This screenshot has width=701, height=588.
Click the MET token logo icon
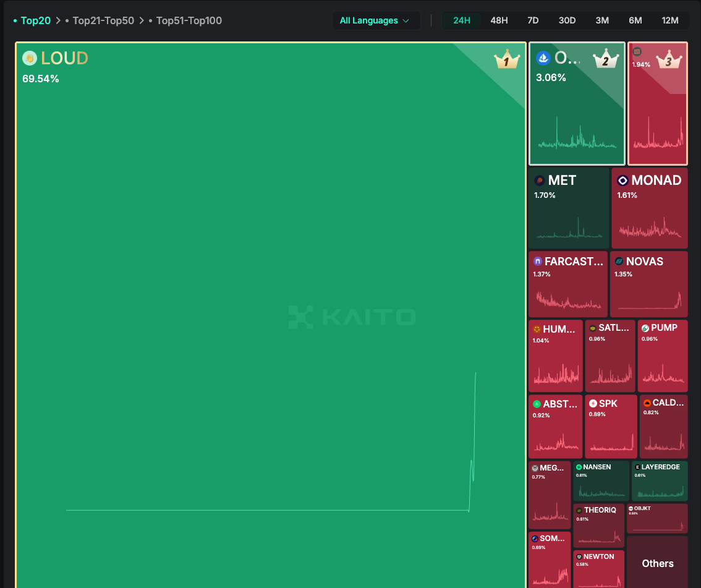(539, 181)
